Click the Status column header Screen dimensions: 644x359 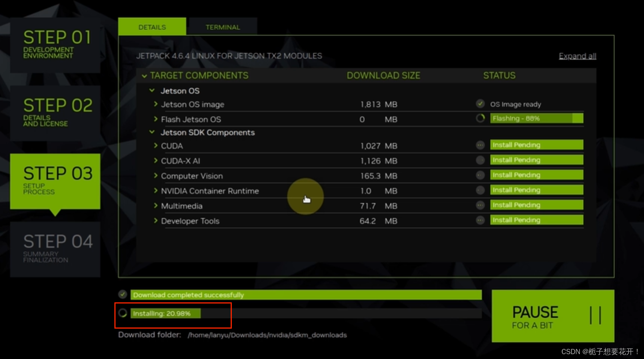click(x=499, y=75)
